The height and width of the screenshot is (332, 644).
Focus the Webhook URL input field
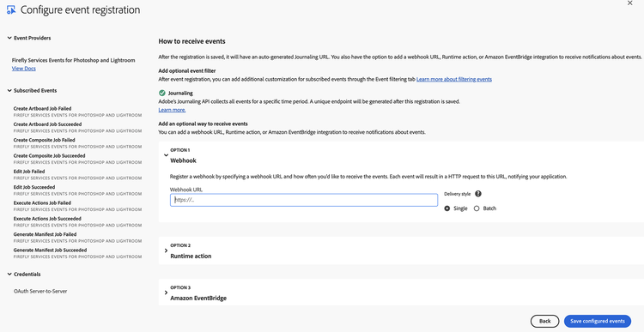304,200
